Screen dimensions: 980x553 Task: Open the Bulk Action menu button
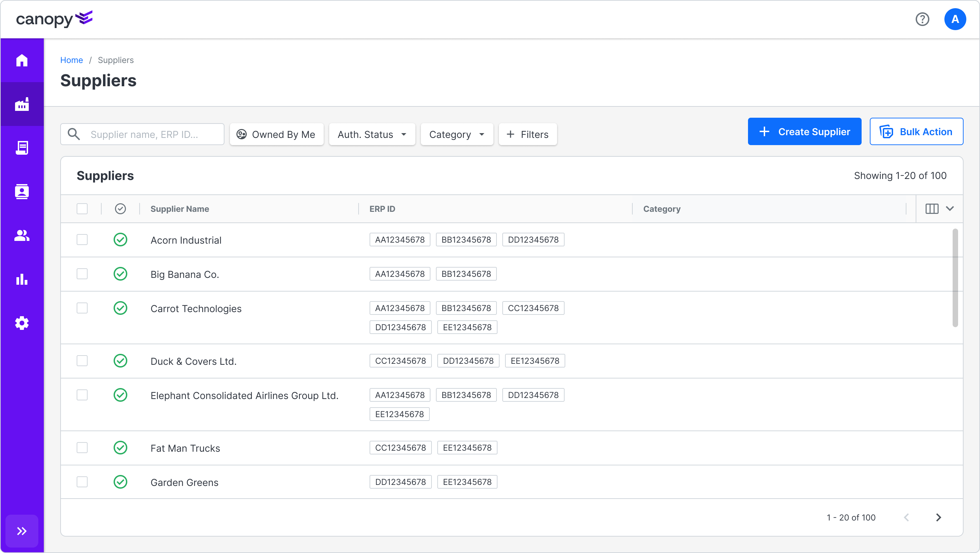(x=916, y=132)
